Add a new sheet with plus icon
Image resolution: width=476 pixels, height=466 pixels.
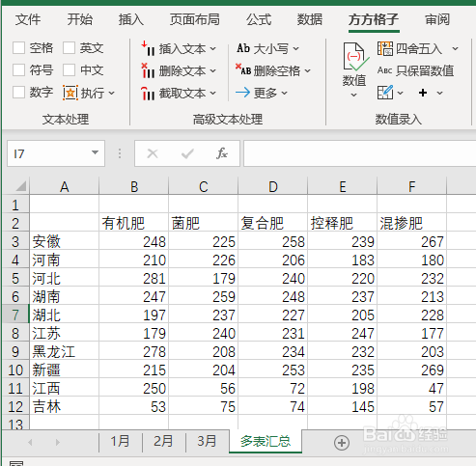pyautogui.click(x=342, y=443)
